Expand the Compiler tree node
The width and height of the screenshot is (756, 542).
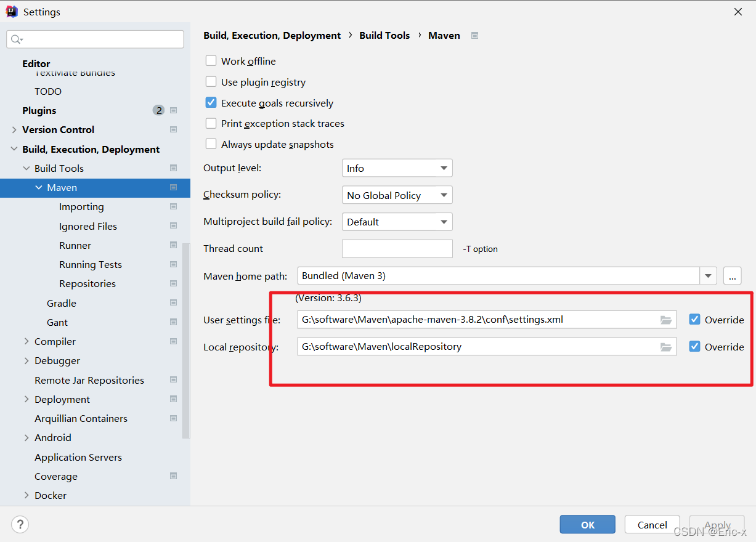26,341
